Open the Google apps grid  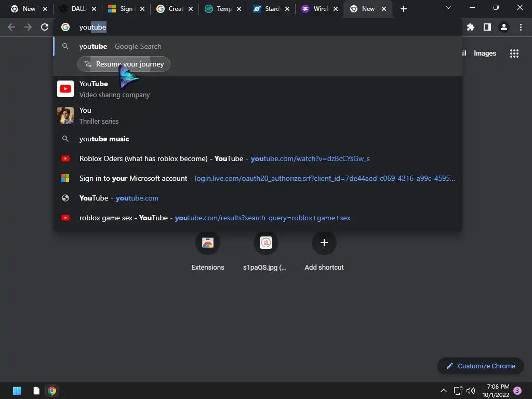[x=514, y=54]
